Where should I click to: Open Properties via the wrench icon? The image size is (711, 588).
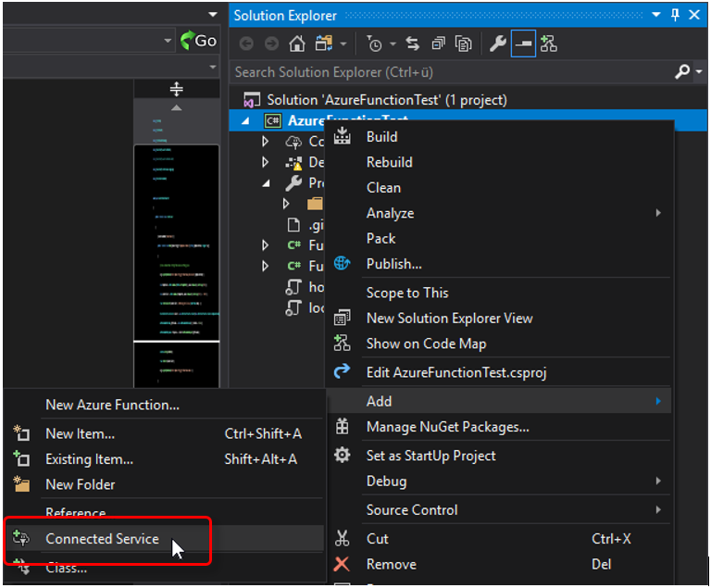point(497,44)
